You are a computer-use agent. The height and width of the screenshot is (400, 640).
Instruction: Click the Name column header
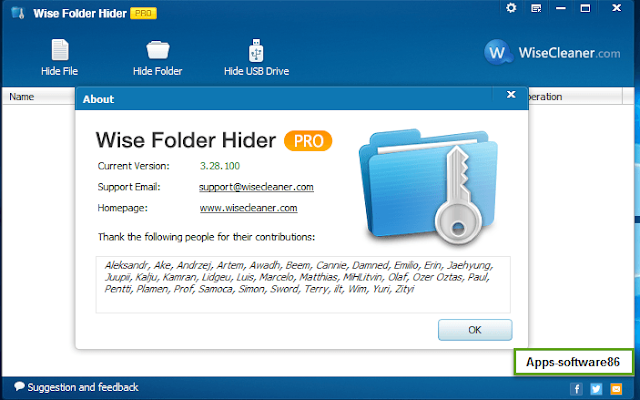[x=22, y=97]
